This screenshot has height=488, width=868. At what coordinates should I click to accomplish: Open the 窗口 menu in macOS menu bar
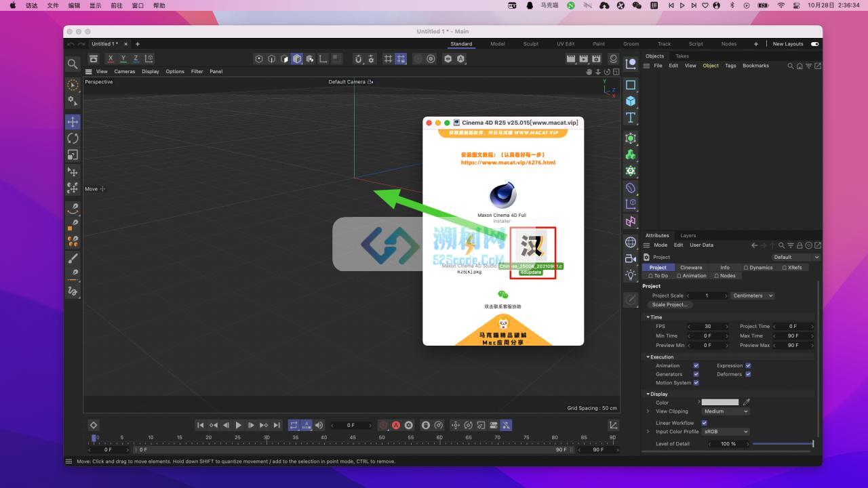click(138, 5)
